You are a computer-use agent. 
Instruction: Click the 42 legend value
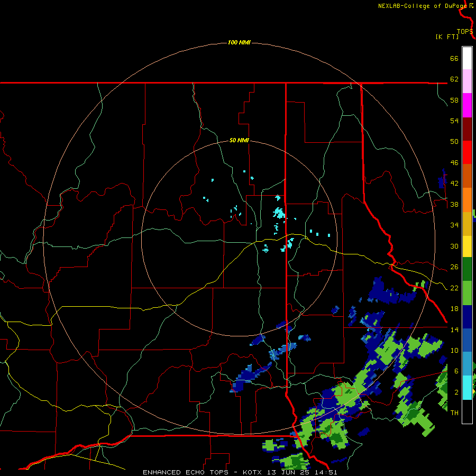tap(454, 183)
